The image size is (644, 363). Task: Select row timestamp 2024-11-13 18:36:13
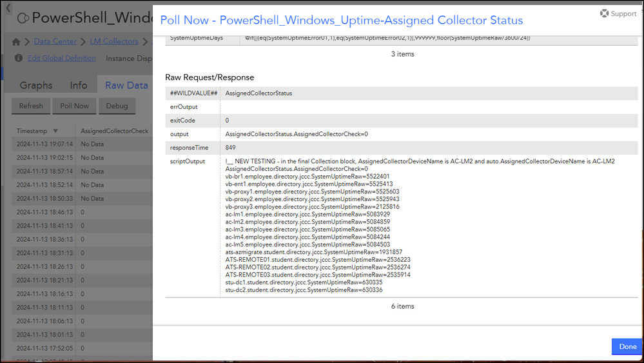click(44, 239)
